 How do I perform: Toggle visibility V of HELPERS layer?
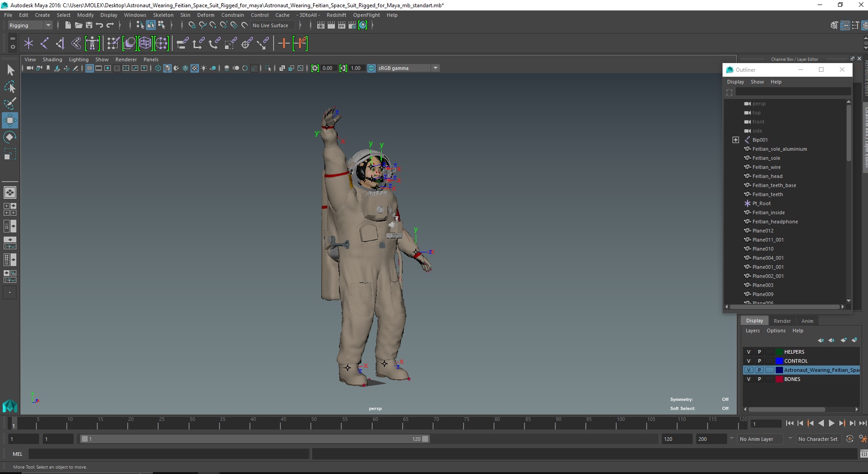tap(749, 352)
